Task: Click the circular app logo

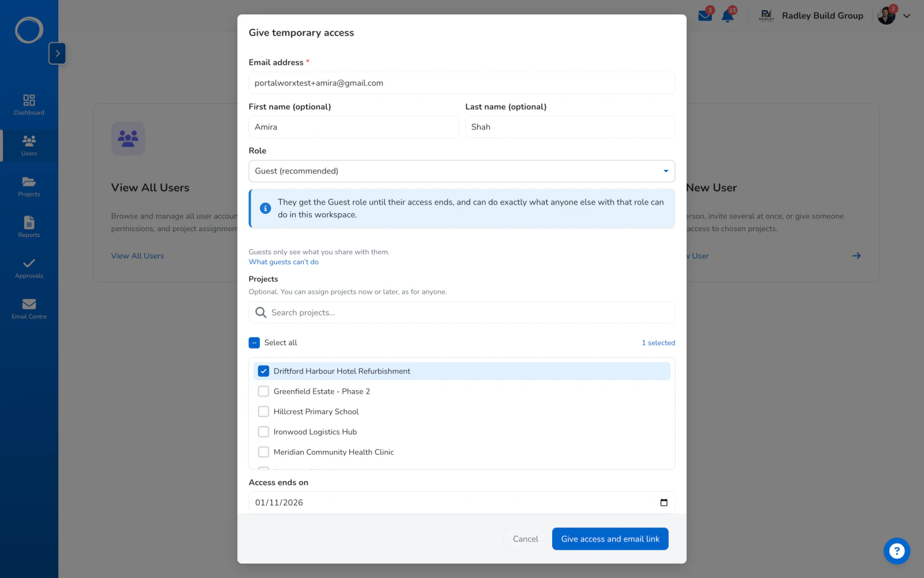Action: 29,30
